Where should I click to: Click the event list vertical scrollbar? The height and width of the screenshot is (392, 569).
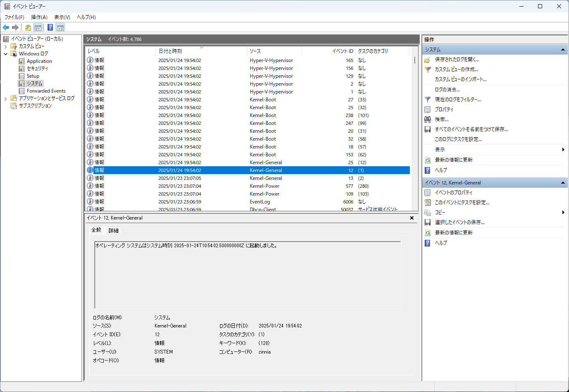tap(415, 124)
